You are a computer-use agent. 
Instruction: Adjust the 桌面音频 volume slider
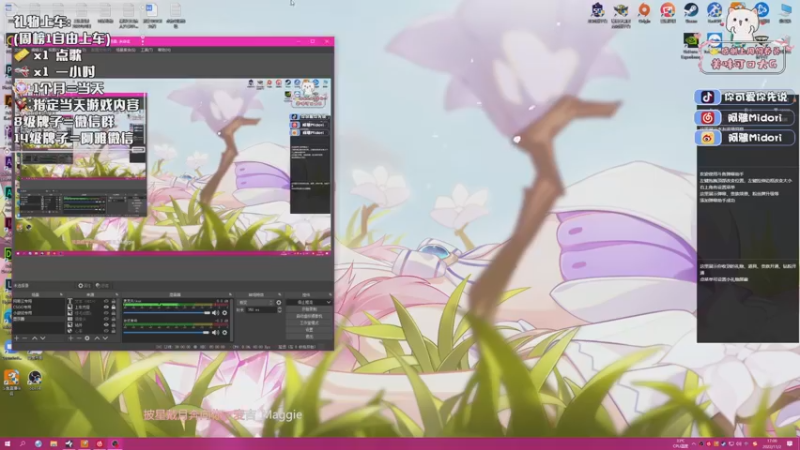(166, 332)
